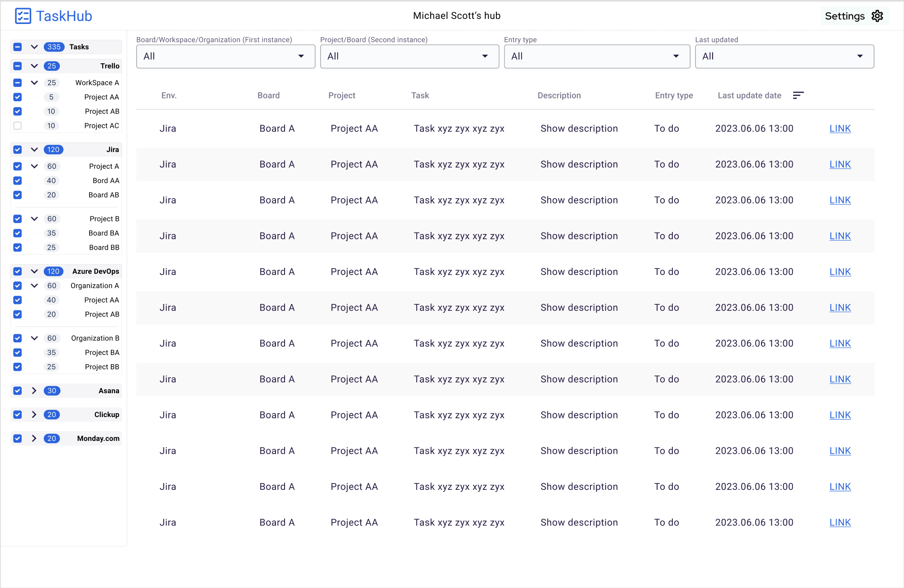This screenshot has height=588, width=904.
Task: Uncheck the Asana checkbox
Action: point(18,391)
